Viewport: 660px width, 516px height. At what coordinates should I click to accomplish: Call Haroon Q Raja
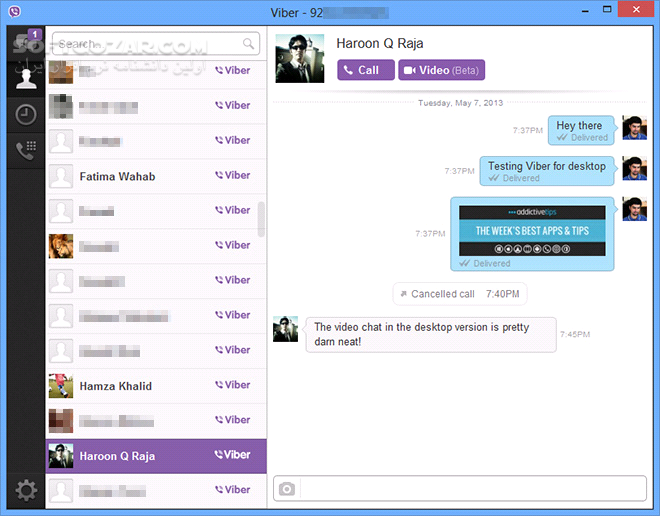(x=366, y=70)
